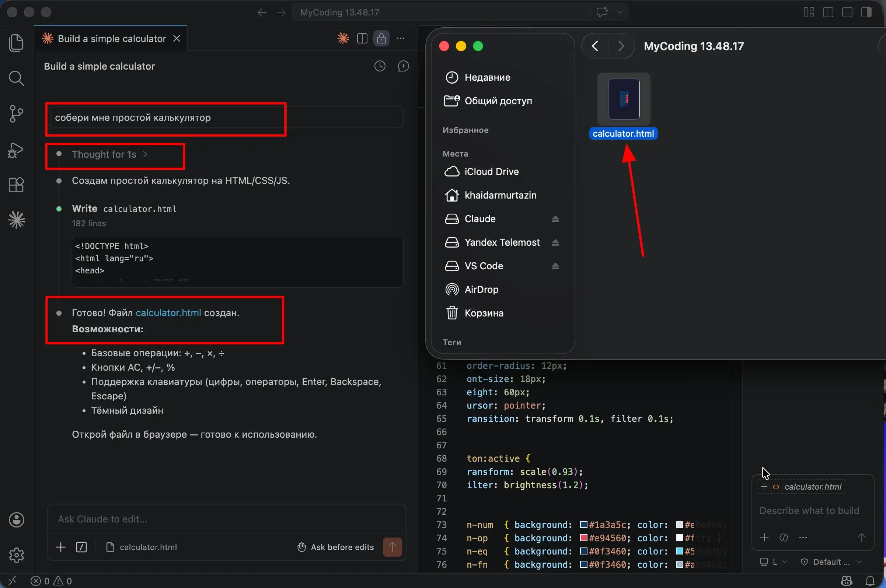
Task: Expand the Thought for 1s section
Action: pyautogui.click(x=109, y=154)
